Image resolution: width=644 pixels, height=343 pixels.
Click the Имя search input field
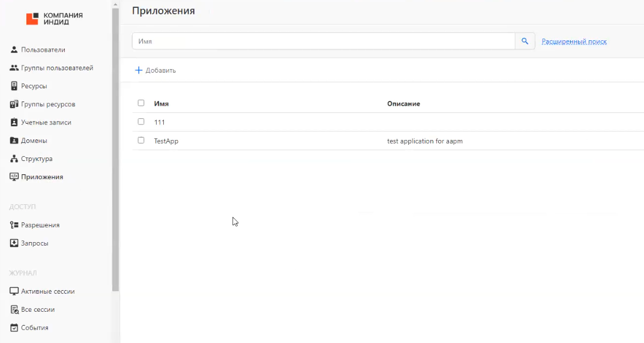click(x=323, y=41)
